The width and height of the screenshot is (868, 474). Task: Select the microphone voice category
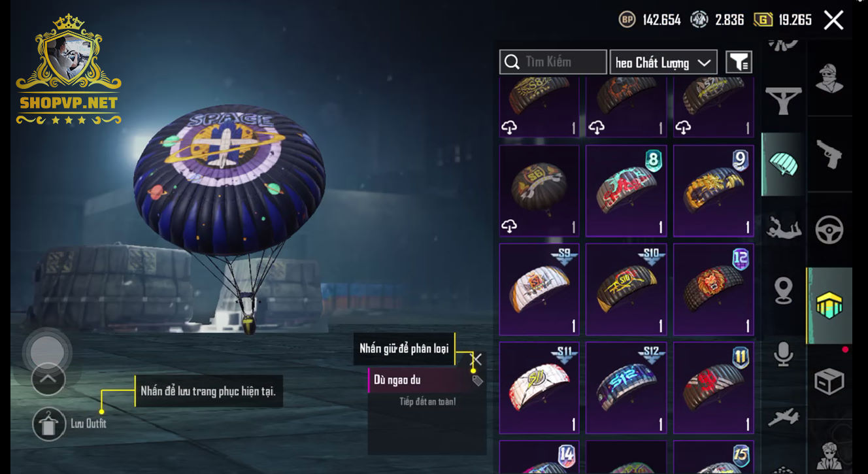coord(783,354)
